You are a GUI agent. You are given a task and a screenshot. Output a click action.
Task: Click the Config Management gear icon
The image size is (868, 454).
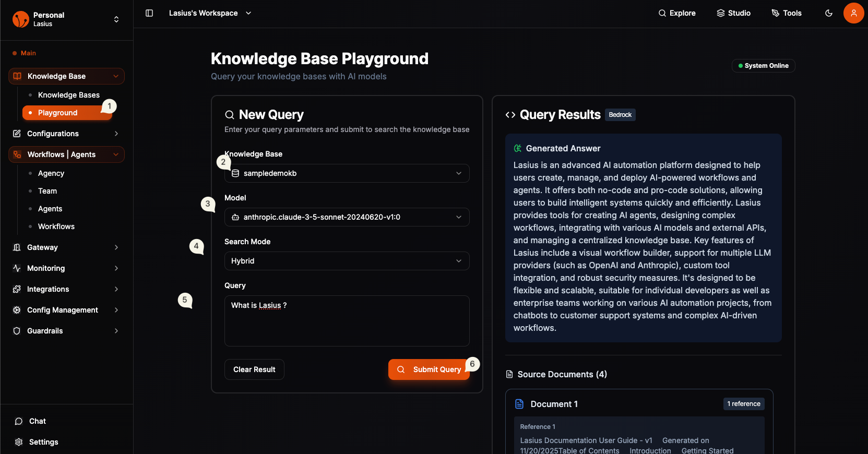(17, 310)
